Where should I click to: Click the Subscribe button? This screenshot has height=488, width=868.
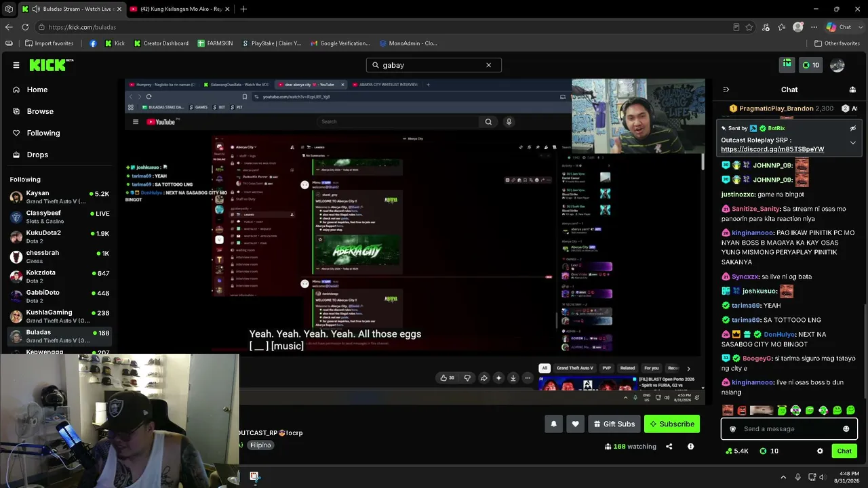coord(672,424)
